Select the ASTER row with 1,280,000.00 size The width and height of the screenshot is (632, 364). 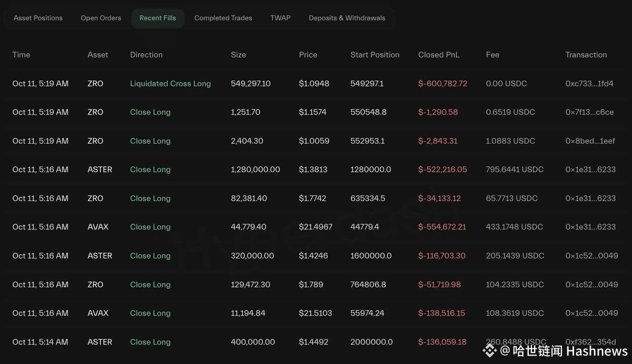[x=316, y=169]
